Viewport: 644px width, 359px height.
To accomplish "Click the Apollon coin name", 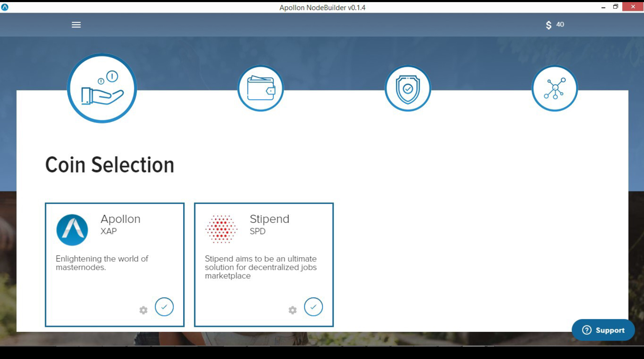I will coord(120,219).
